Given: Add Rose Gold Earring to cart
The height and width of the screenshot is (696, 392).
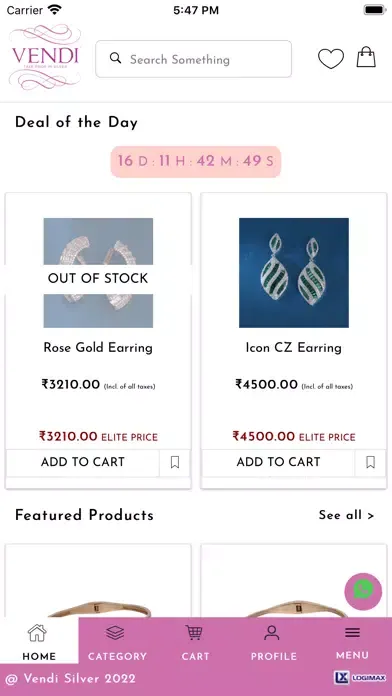Looking at the screenshot, I should click(x=83, y=463).
